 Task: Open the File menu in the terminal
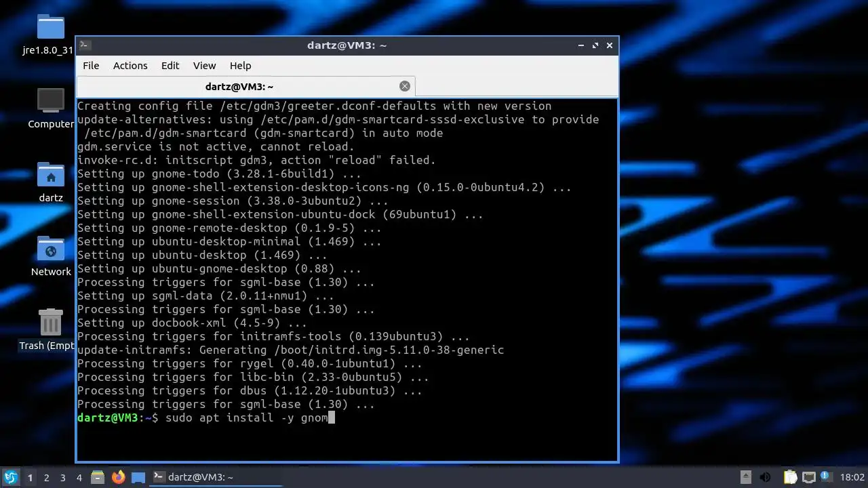point(91,66)
